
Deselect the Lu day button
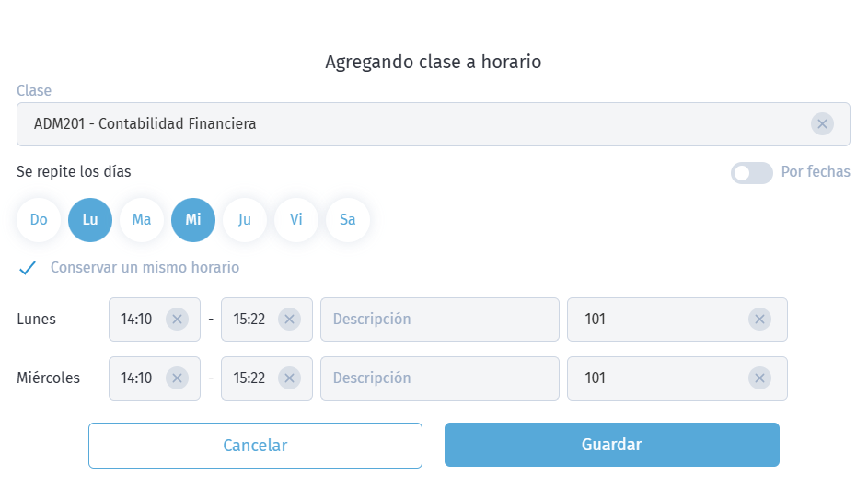90,220
